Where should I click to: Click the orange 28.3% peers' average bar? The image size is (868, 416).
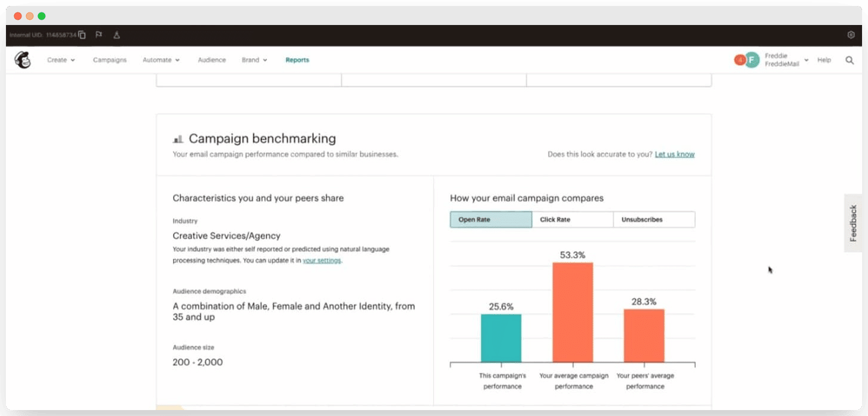[644, 336]
